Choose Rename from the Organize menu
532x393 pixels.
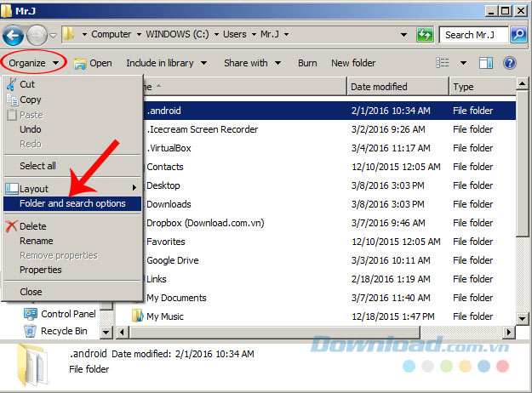pyautogui.click(x=72, y=241)
